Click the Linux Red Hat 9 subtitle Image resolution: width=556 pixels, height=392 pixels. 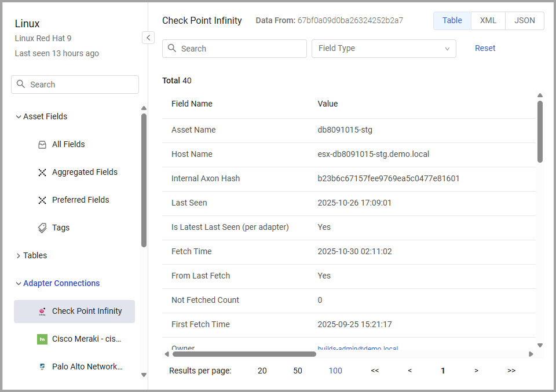coord(43,38)
